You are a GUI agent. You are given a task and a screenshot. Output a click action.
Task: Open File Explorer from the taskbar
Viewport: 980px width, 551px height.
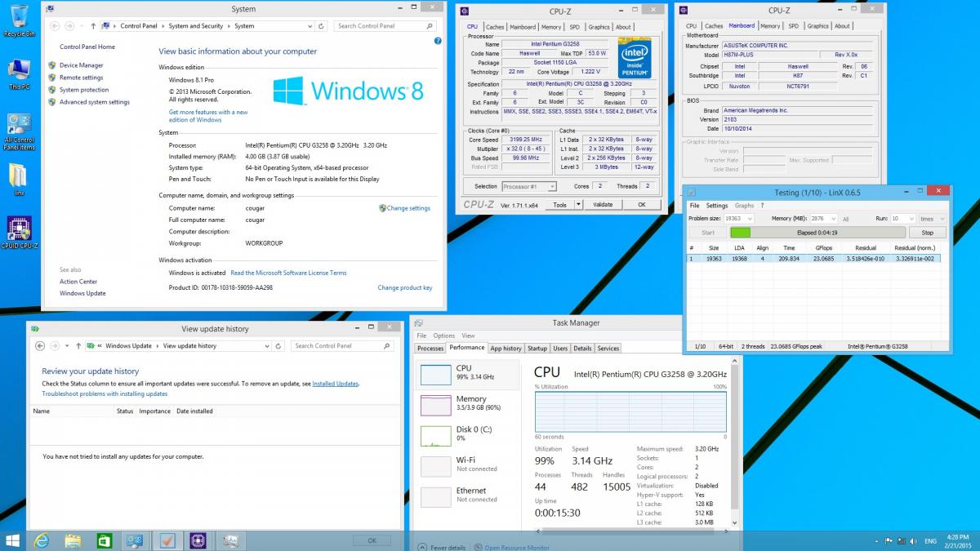73,540
